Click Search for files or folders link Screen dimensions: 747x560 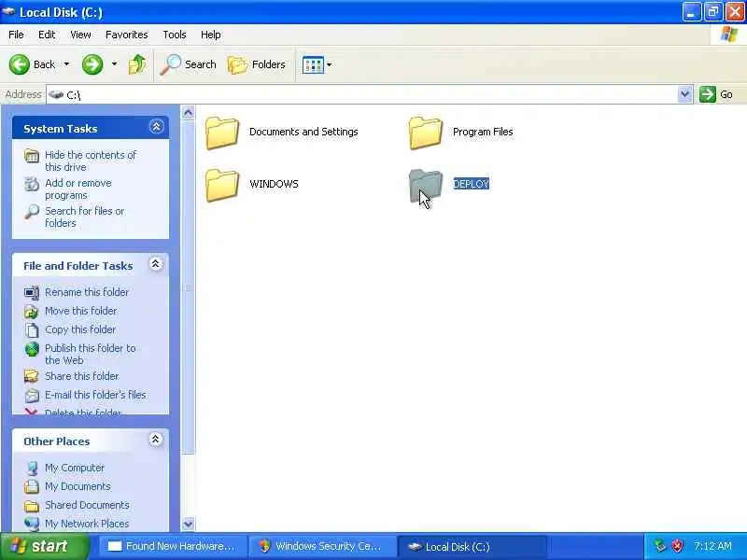tap(85, 217)
